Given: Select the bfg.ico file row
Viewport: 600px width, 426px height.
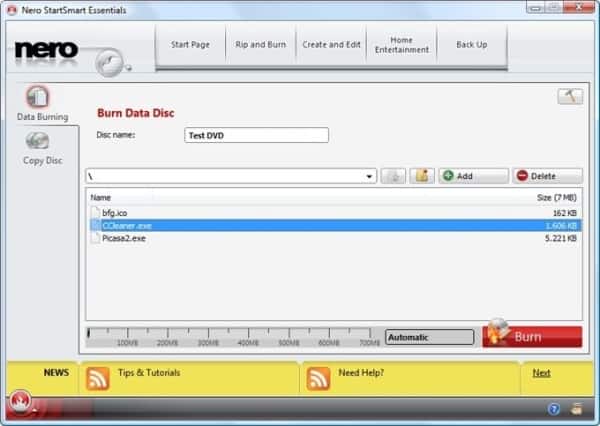Looking at the screenshot, I should (x=334, y=213).
